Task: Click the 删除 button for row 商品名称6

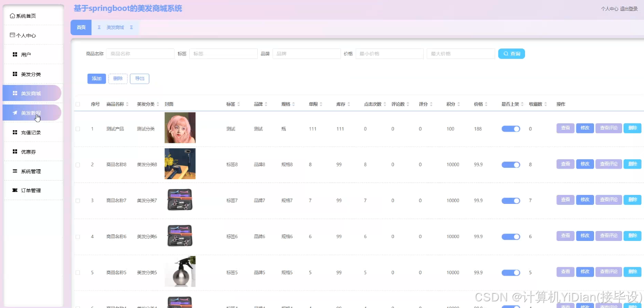Action: [633, 236]
